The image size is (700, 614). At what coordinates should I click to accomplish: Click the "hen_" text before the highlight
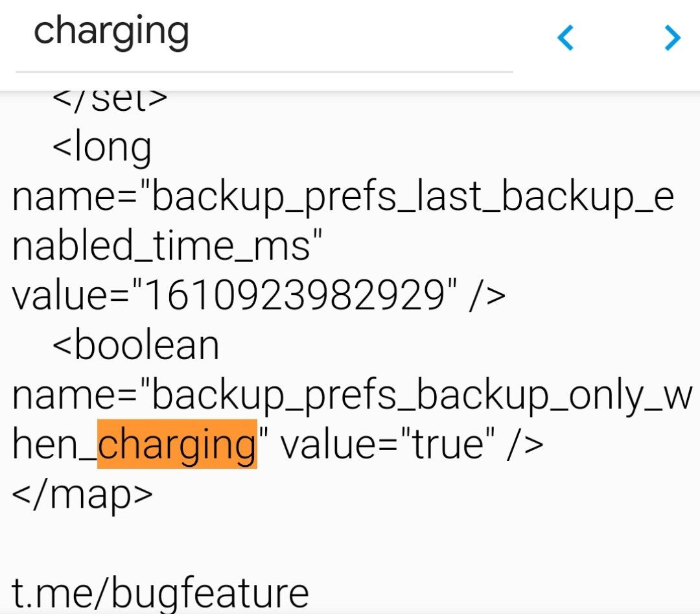(x=54, y=444)
